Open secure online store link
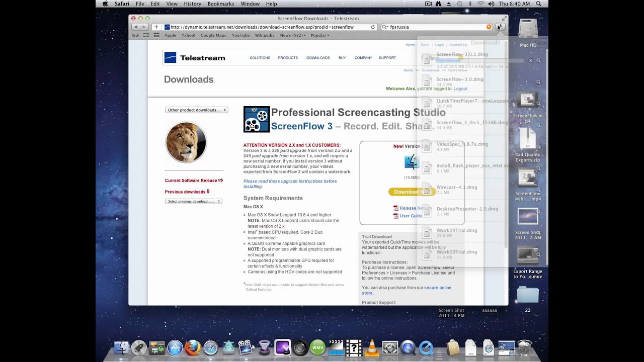The image size is (644, 362). click(407, 290)
